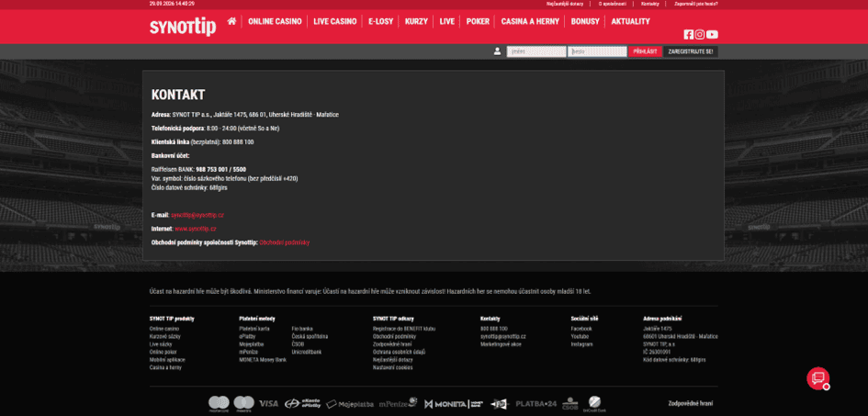Click the user profile icon beside login
868x416 pixels.
(497, 51)
